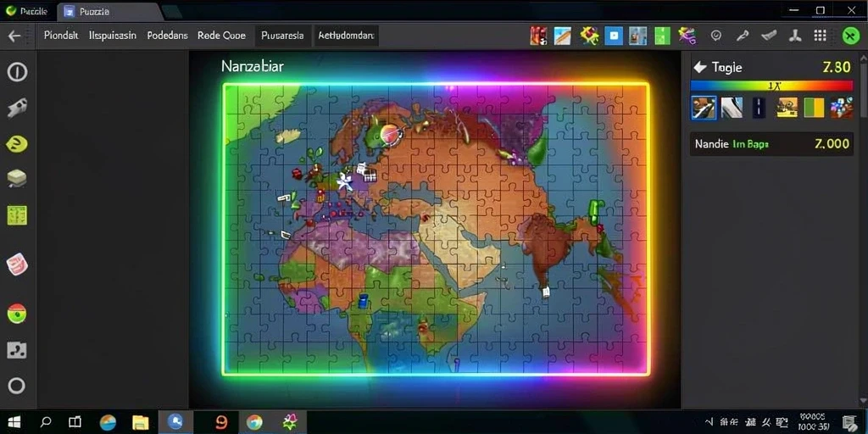Click the three-blade fan toolbar icon

[795, 36]
